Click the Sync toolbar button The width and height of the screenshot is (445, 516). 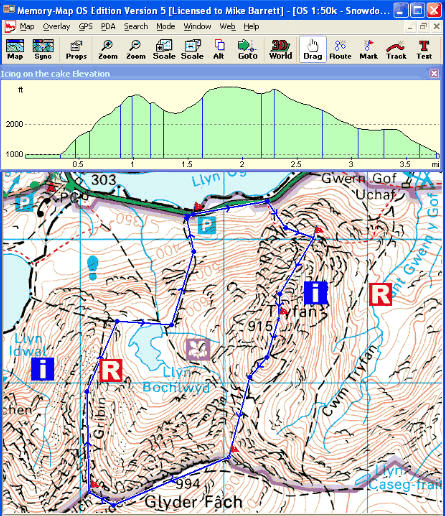tap(43, 49)
